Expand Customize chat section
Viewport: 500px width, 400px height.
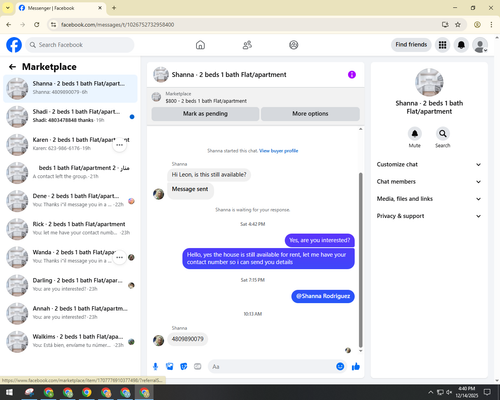[x=429, y=164]
